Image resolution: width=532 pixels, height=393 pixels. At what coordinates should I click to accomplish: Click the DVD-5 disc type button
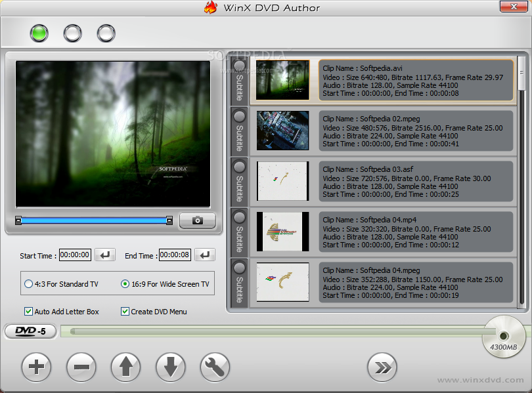[30, 331]
